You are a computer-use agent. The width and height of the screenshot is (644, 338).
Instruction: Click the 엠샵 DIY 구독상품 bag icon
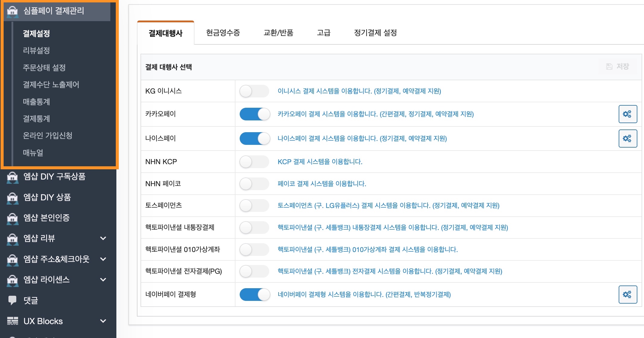(x=12, y=177)
